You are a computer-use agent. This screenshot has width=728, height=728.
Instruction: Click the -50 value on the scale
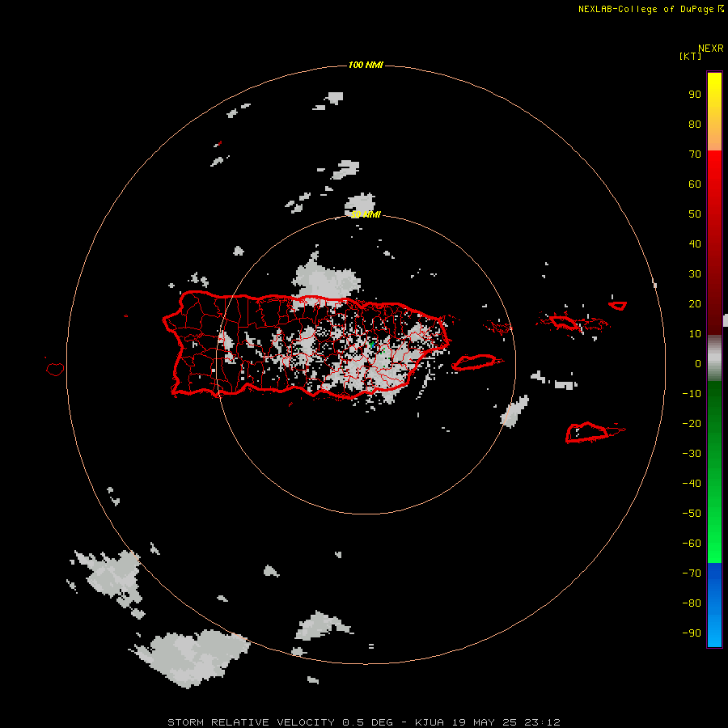pos(692,514)
